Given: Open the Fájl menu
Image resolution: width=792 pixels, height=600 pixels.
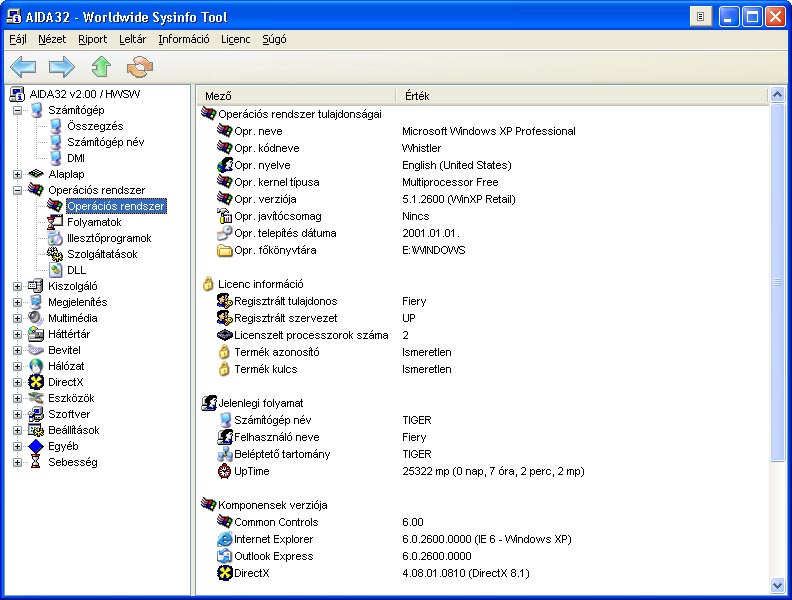Looking at the screenshot, I should tap(18, 39).
